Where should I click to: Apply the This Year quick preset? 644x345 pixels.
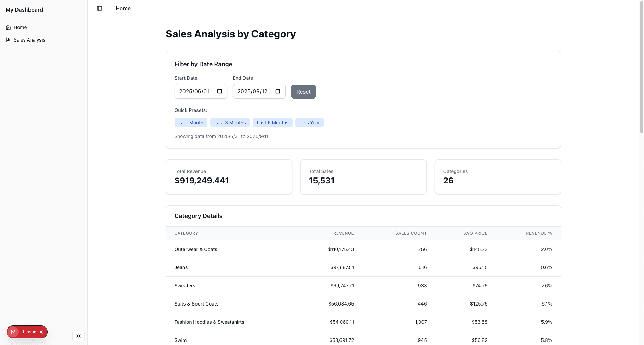[x=309, y=123]
